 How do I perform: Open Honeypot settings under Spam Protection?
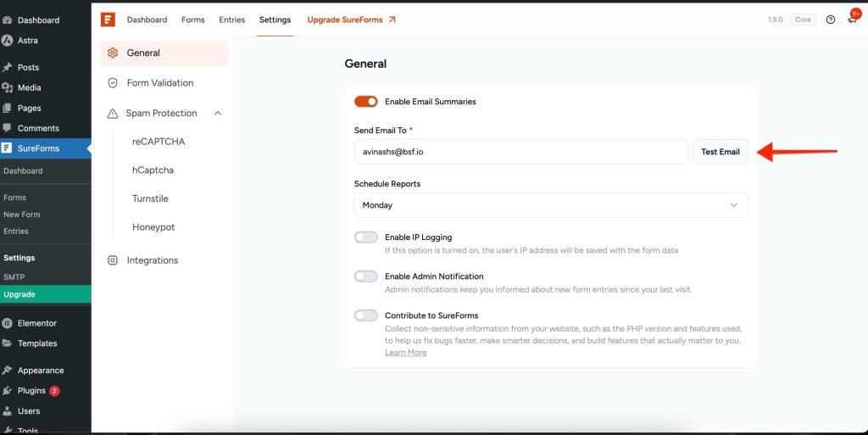[x=153, y=227]
